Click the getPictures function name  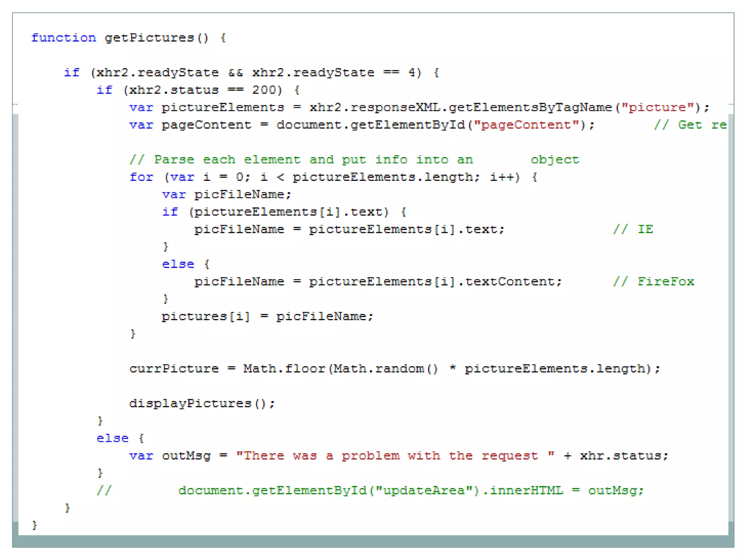(149, 38)
